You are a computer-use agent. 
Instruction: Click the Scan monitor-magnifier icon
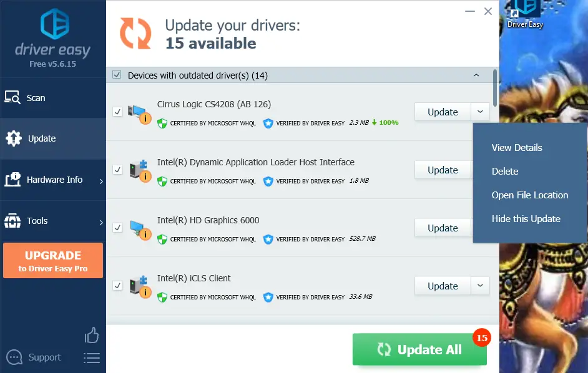12,97
